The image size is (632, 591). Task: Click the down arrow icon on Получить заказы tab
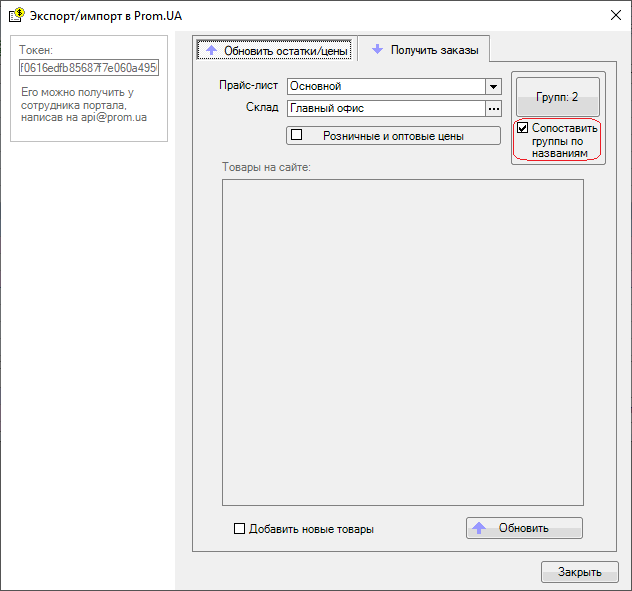point(377,49)
